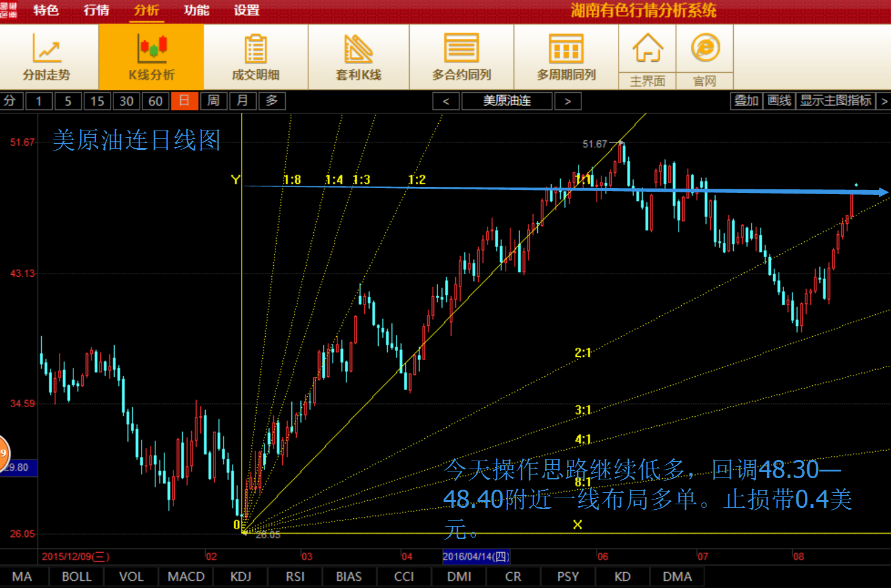Screen dimensions: 891x588
Task: Switch chart to 30-minute period
Action: click(x=126, y=101)
